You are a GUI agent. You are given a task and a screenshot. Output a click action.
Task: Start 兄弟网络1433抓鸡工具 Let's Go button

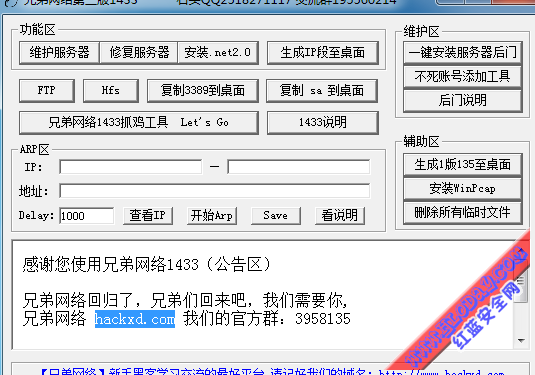tap(139, 122)
